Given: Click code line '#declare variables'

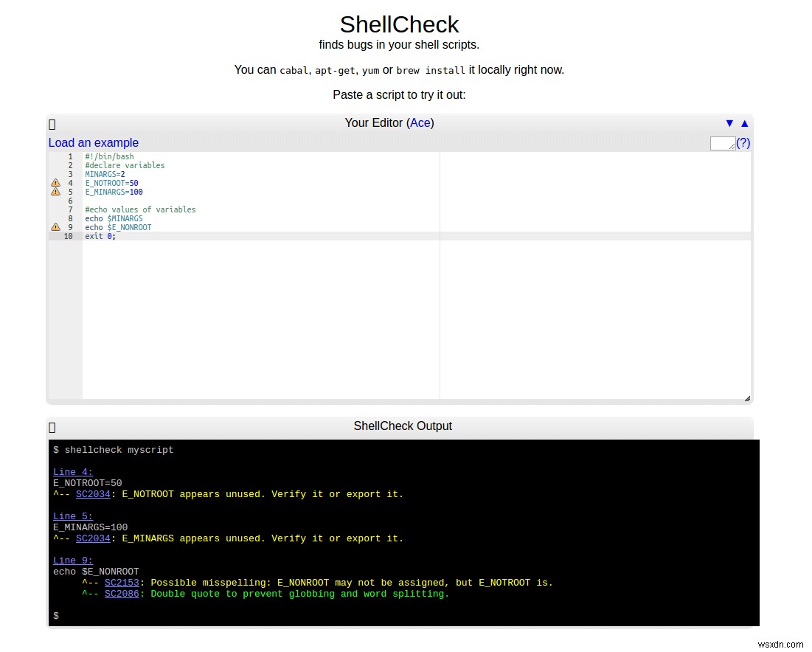Looking at the screenshot, I should click(125, 165).
